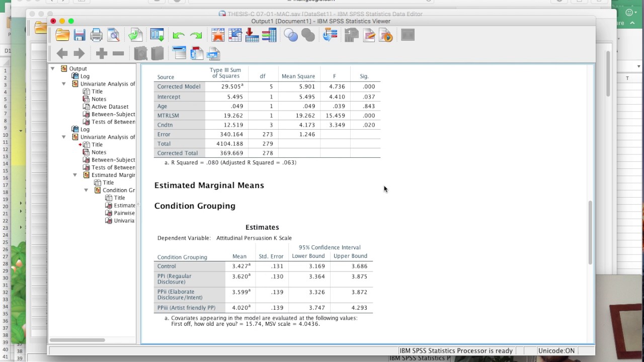Click the Demote right arrow icon
This screenshot has width=644, height=362.
(79, 53)
